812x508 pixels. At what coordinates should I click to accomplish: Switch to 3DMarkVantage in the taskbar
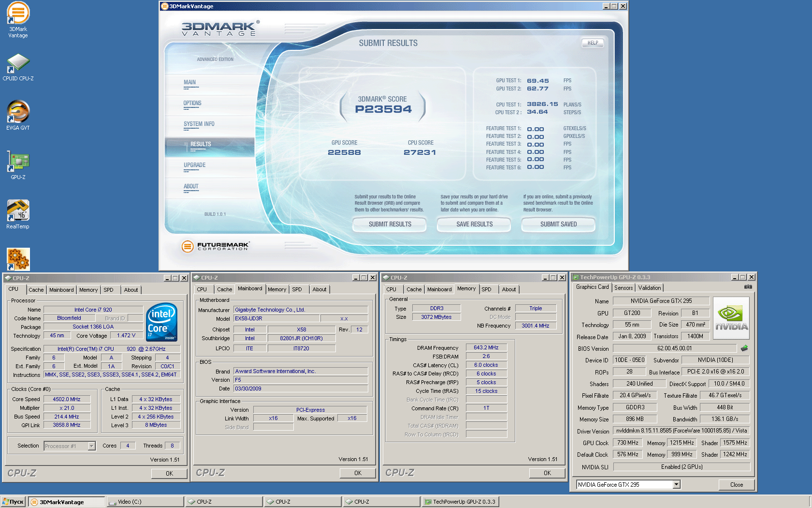tap(66, 502)
